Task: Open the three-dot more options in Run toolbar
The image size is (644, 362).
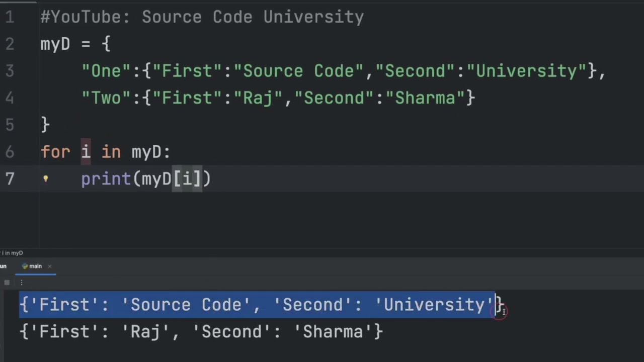Action: [x=22, y=283]
